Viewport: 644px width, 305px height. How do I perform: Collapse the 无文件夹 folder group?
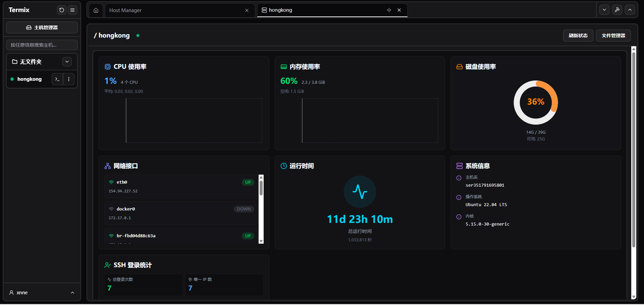coord(67,62)
